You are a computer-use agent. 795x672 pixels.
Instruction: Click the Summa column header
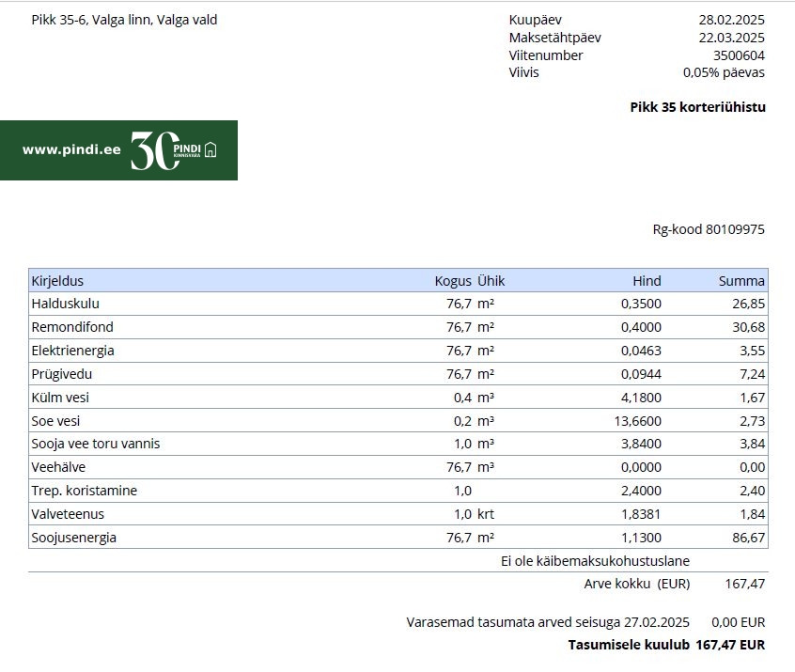pos(741,281)
